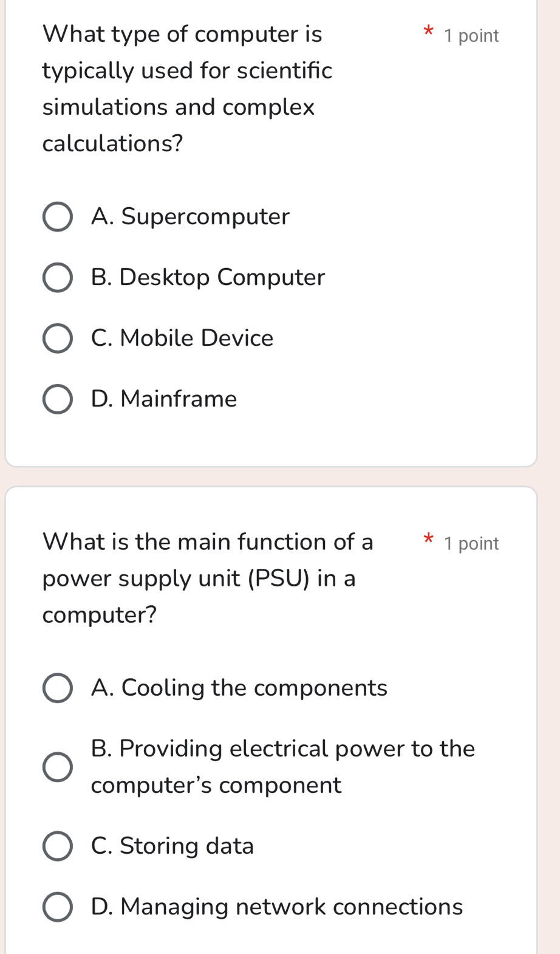Choose the Desktop Computer radio button

(x=58, y=278)
